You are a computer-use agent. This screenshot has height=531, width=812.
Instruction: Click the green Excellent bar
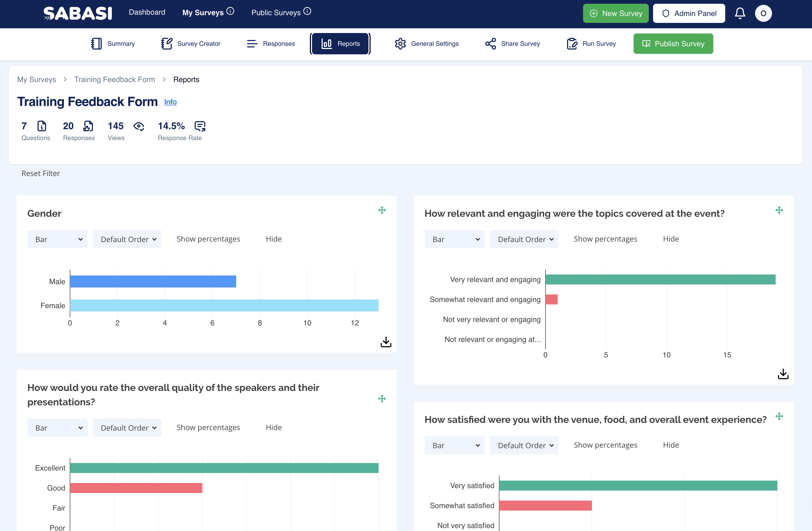(224, 468)
